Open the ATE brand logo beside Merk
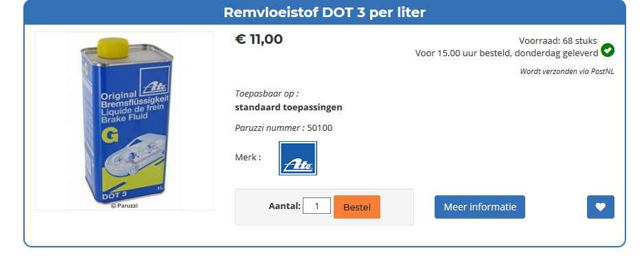644x257 pixels. (x=298, y=158)
